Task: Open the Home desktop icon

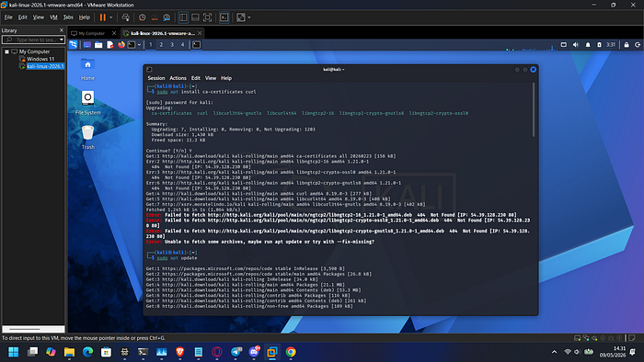Action: [x=87, y=69]
